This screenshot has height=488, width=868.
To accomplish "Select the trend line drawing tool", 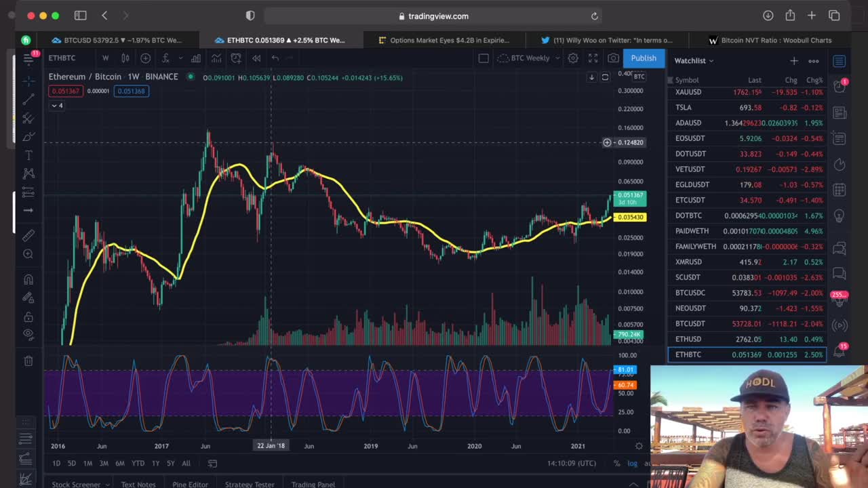I will 28,100.
